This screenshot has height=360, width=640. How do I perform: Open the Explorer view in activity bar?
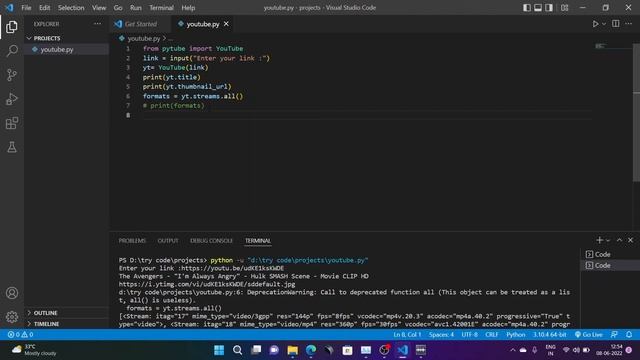click(12, 27)
